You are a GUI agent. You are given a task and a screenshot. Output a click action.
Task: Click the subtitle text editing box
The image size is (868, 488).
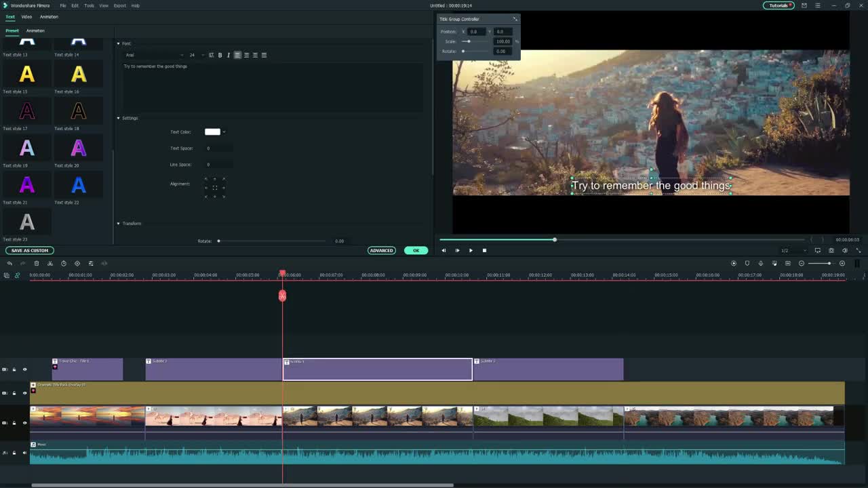coord(273,86)
